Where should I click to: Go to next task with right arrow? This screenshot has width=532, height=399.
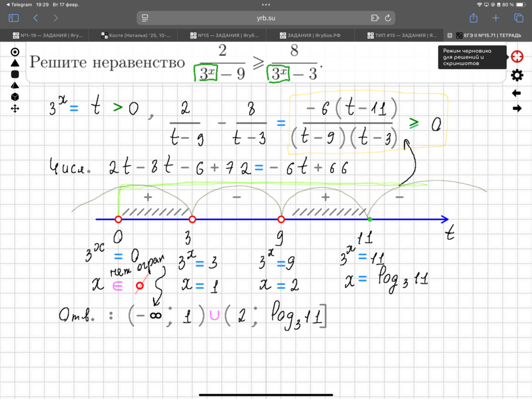517,109
